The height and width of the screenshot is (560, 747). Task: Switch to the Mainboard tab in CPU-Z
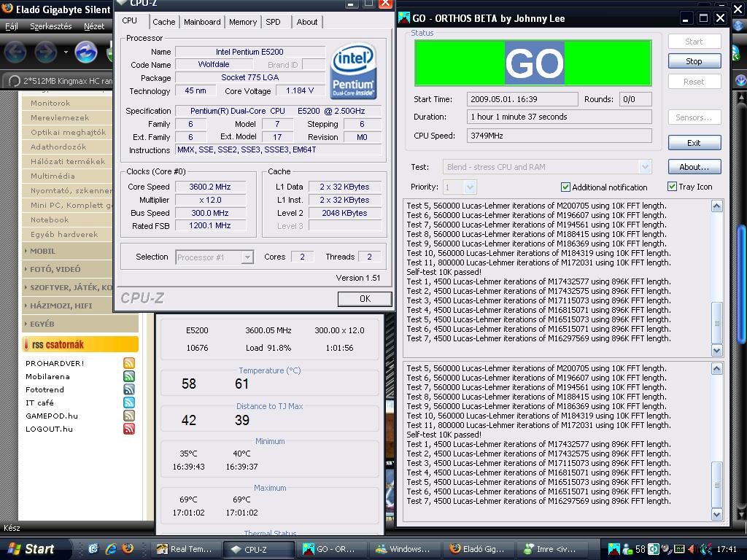[x=202, y=22]
